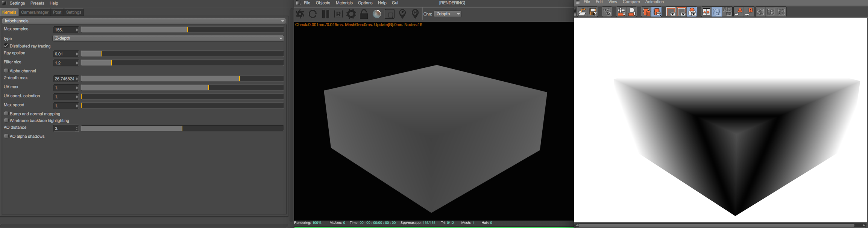
Task: Toggle clay mode sphere icon
Action: pos(377,14)
